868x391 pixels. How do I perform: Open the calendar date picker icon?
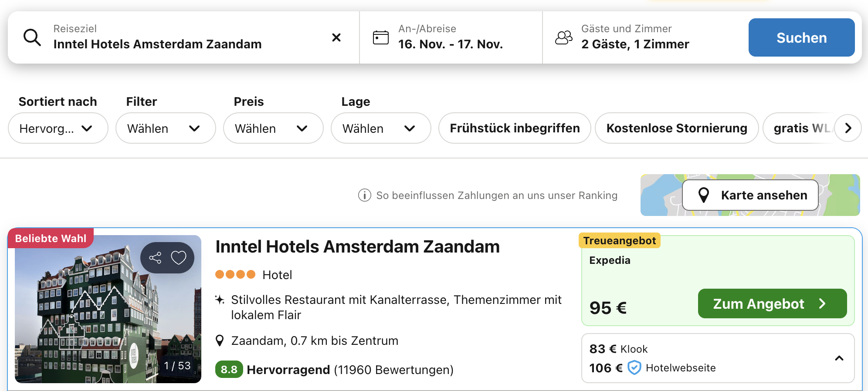[380, 38]
